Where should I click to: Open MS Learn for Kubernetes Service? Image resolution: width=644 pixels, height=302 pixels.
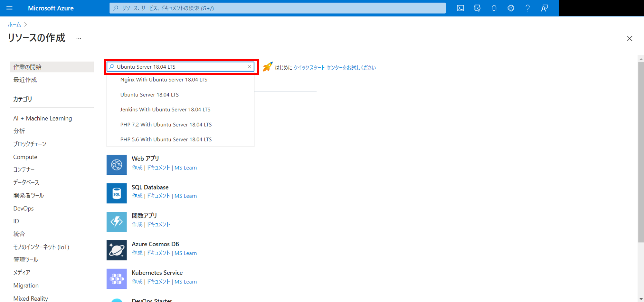coord(185,282)
